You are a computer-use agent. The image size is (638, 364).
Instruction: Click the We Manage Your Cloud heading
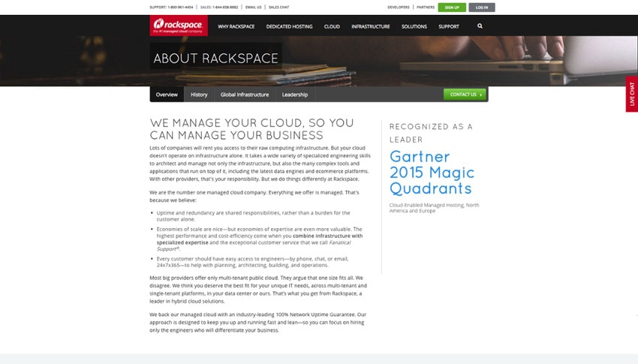[x=252, y=129]
